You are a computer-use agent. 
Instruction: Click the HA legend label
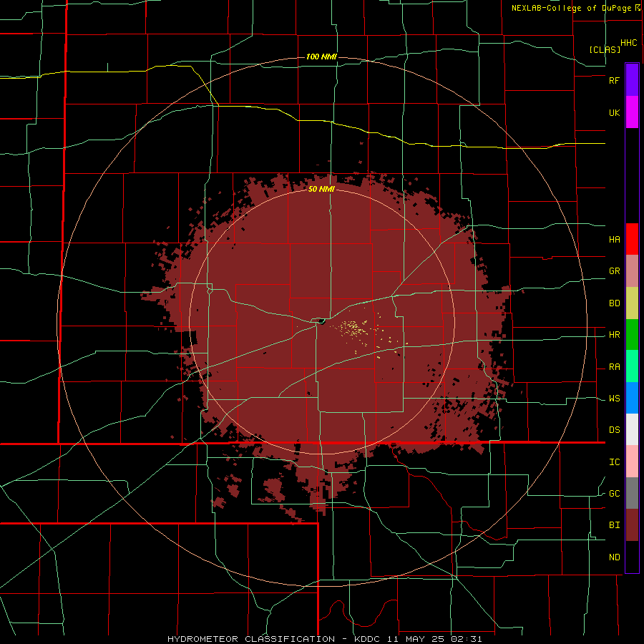614,239
